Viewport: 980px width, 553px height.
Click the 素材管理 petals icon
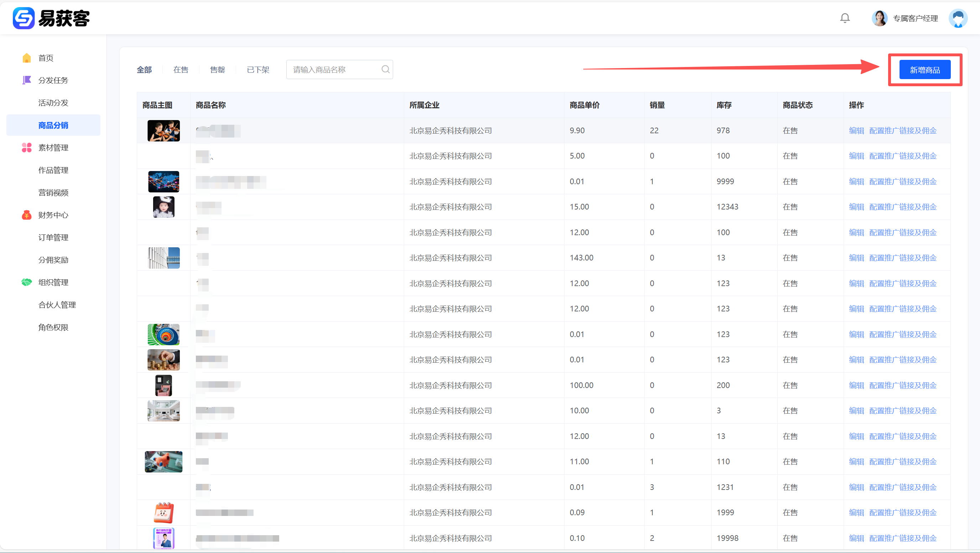click(x=27, y=148)
